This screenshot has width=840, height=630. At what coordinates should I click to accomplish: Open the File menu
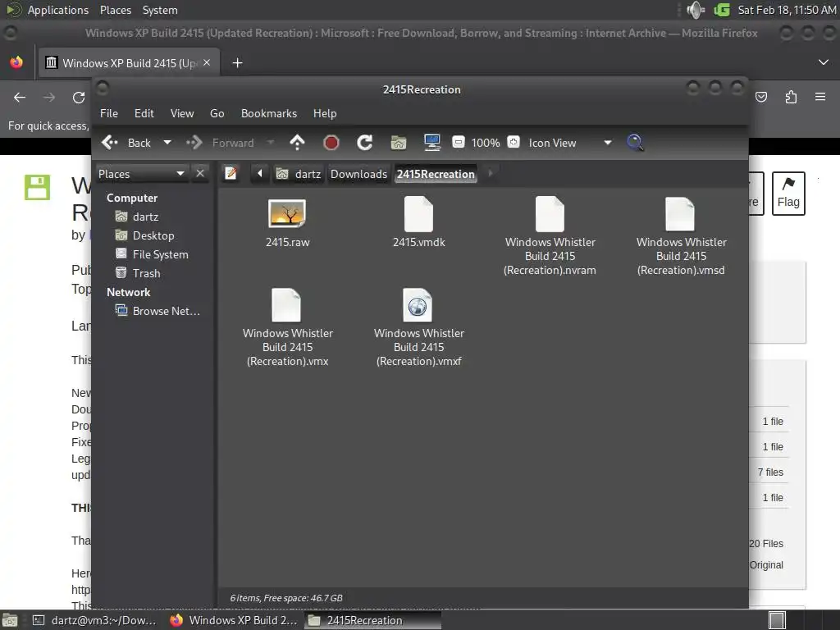[x=109, y=113]
